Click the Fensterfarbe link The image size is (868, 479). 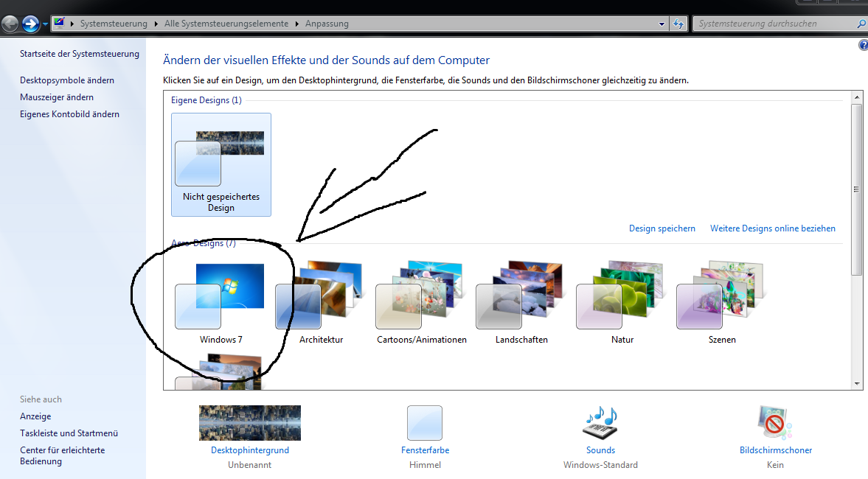pyautogui.click(x=425, y=450)
